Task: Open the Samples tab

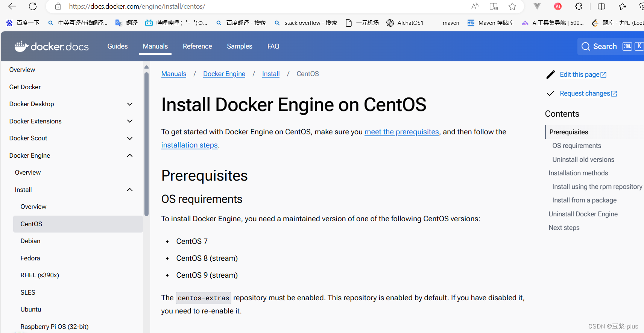Action: tap(240, 46)
